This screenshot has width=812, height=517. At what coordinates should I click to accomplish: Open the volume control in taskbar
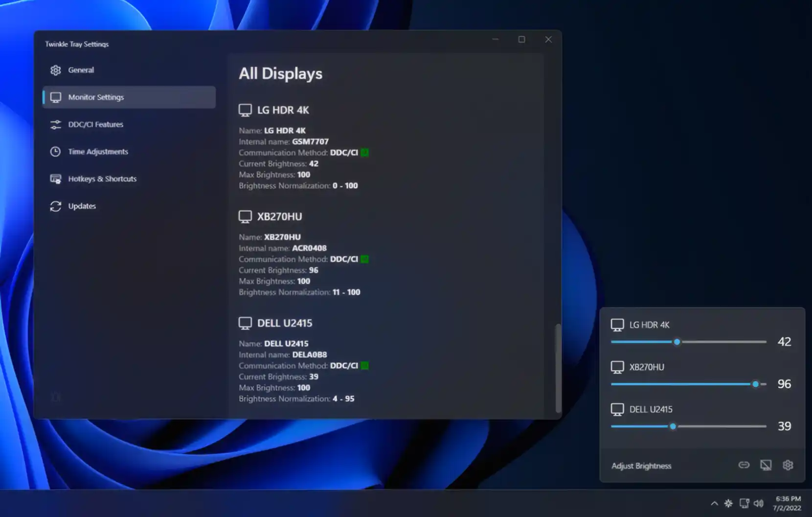tap(759, 503)
